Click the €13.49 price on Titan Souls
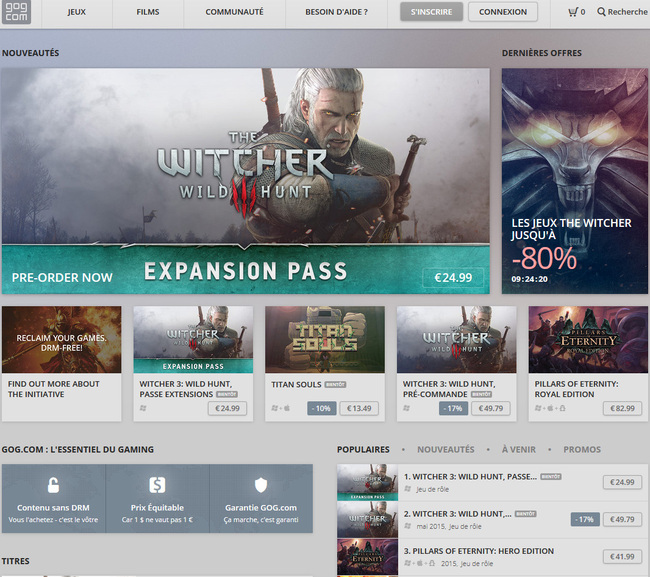Image resolution: width=650 pixels, height=577 pixels. tap(359, 408)
